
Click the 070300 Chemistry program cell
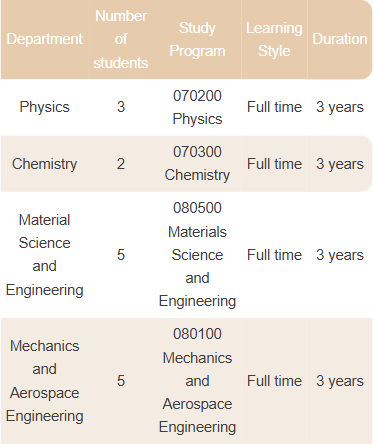197,164
